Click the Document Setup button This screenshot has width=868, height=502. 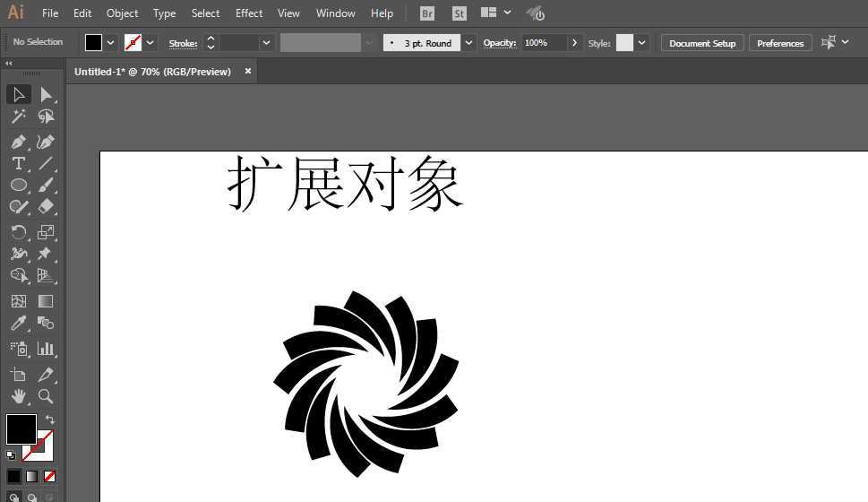tap(702, 43)
